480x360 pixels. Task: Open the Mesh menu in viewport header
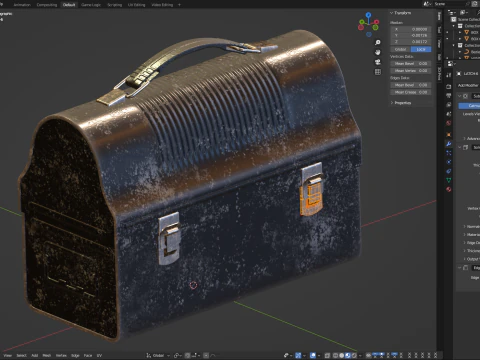pos(47,355)
